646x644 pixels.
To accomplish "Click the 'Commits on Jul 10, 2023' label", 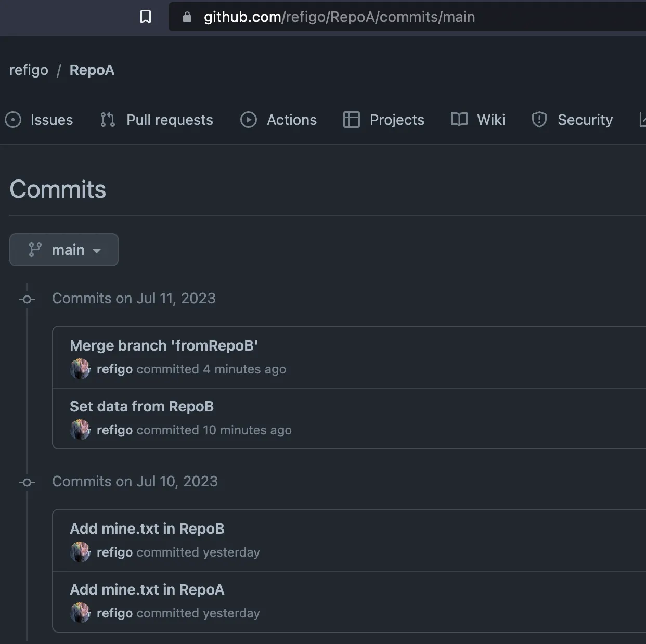I will coord(135,482).
